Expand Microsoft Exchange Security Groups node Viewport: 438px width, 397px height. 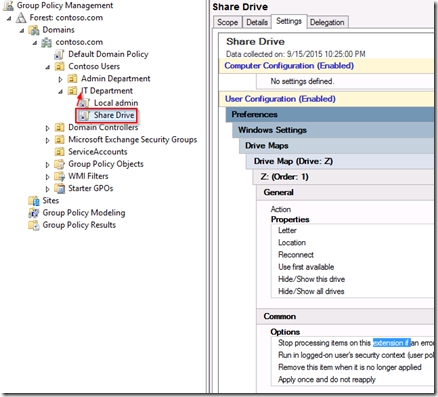pos(48,140)
